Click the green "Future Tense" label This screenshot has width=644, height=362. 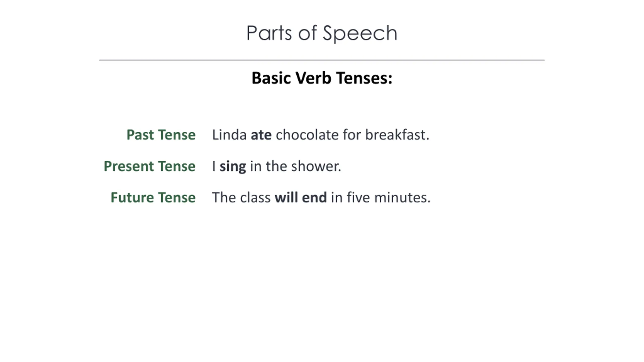pos(153,198)
